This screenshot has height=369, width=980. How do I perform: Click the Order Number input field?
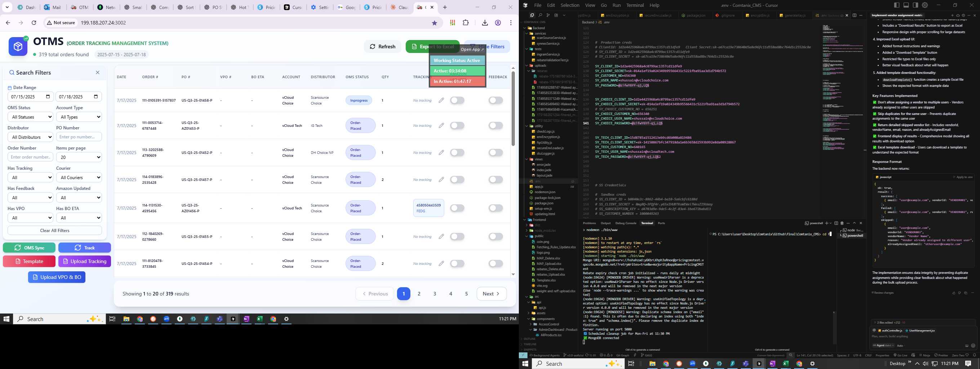pyautogui.click(x=30, y=157)
